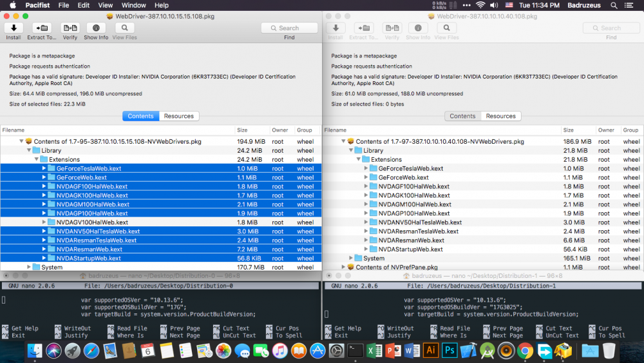This screenshot has height=363, width=644.
Task: Open Safari from the Dock
Action: pyautogui.click(x=91, y=351)
